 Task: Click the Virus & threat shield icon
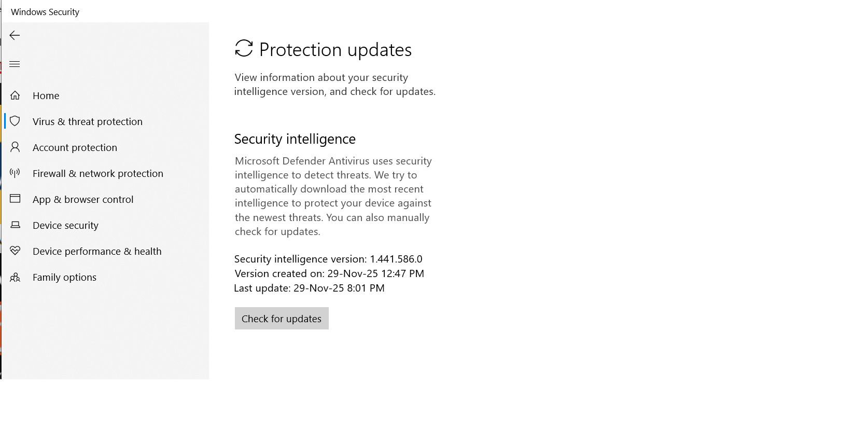[x=15, y=121]
